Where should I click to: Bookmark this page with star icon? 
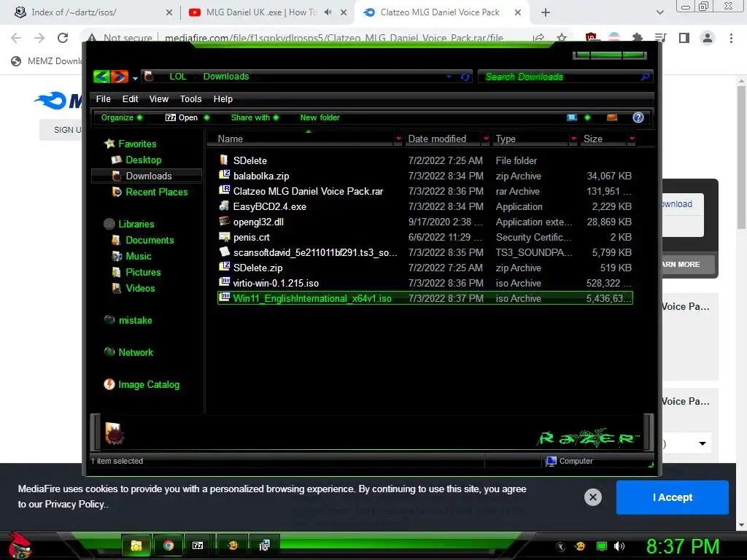coord(562,38)
